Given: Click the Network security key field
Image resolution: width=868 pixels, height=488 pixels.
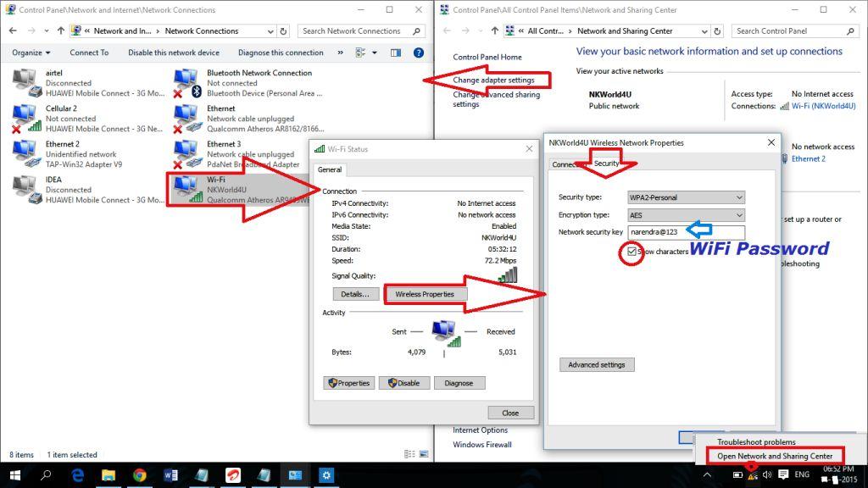Looking at the screenshot, I should click(x=687, y=232).
